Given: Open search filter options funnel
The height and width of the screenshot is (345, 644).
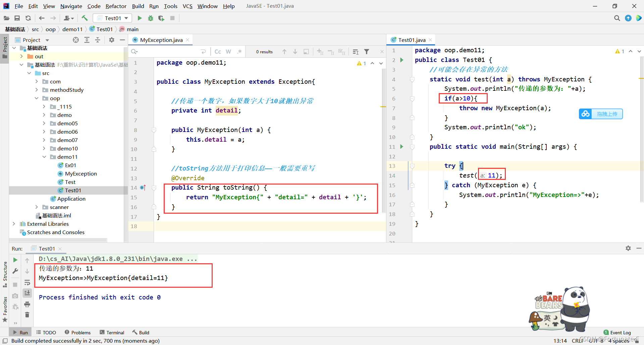Looking at the screenshot, I should tap(367, 52).
